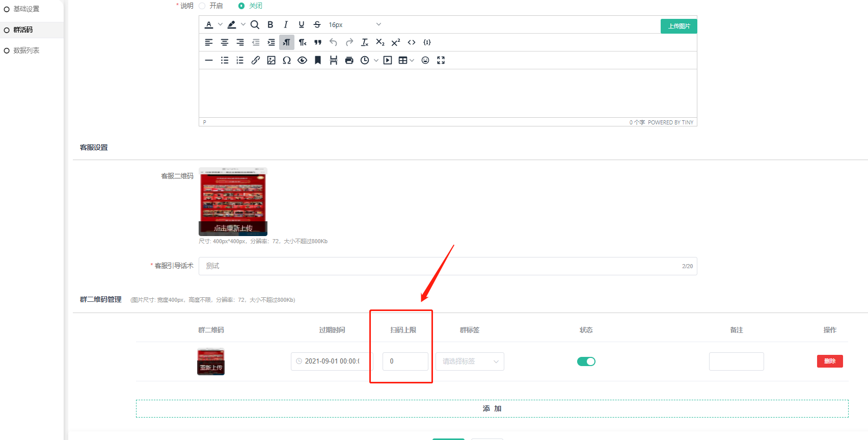Open the 过期时间 date picker field
The image size is (868, 440).
point(332,361)
